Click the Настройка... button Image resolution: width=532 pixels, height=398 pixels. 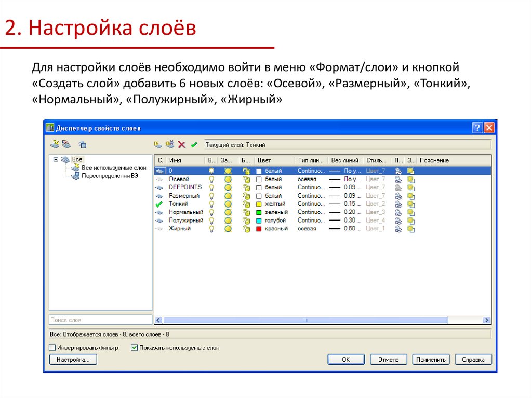coord(73,360)
